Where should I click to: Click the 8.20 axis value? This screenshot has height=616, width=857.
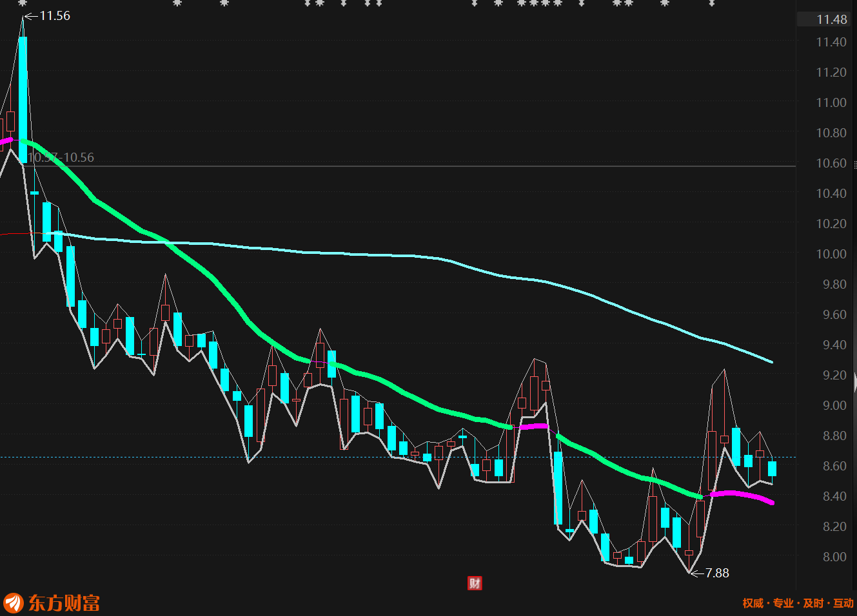[x=834, y=526]
